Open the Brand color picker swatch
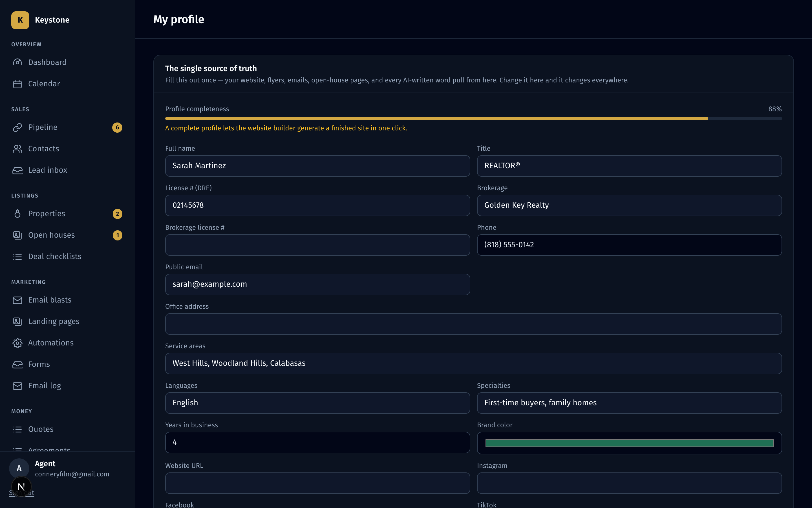This screenshot has width=812, height=508. 629,443
